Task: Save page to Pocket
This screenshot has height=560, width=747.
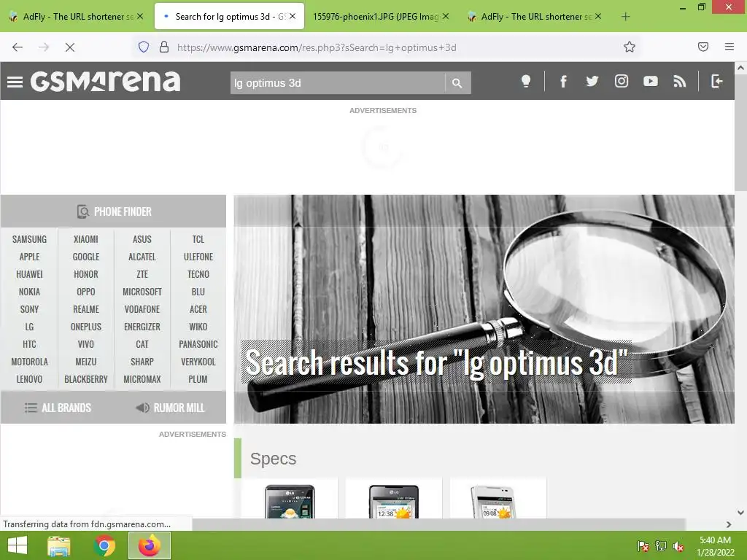Action: click(703, 47)
